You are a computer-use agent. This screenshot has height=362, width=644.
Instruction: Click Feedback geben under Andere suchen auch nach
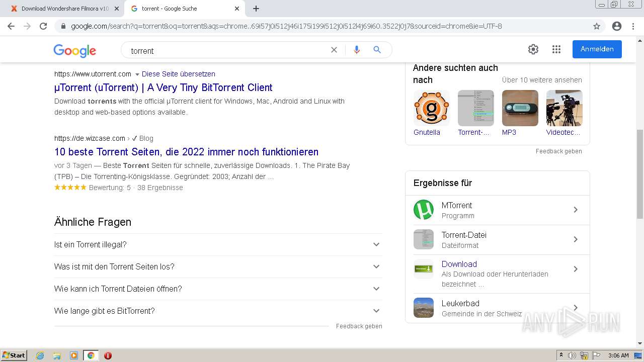[x=559, y=151]
